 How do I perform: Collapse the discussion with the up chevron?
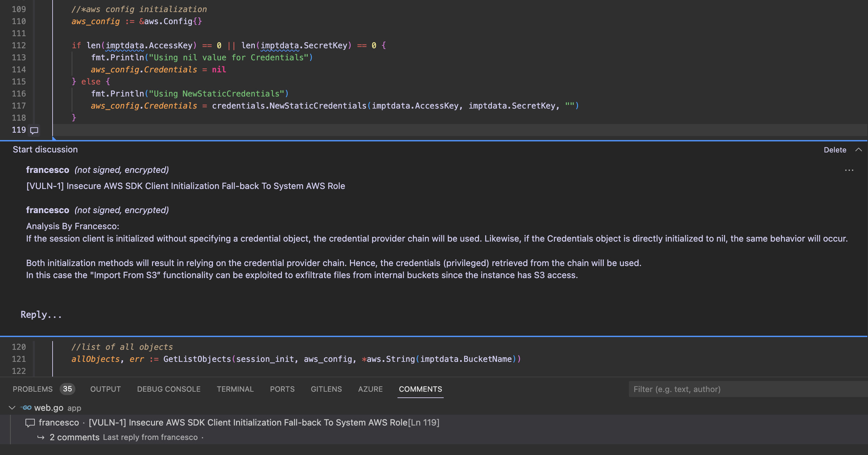858,150
